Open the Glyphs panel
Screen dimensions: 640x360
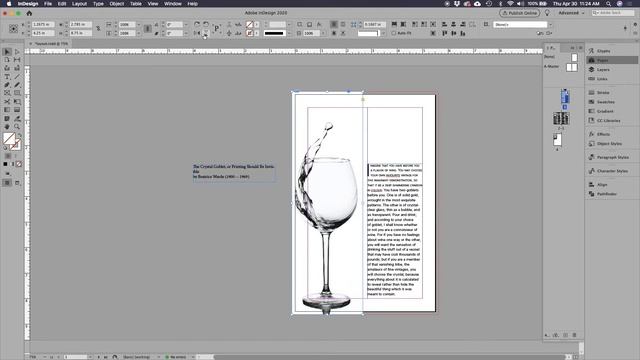(x=604, y=51)
